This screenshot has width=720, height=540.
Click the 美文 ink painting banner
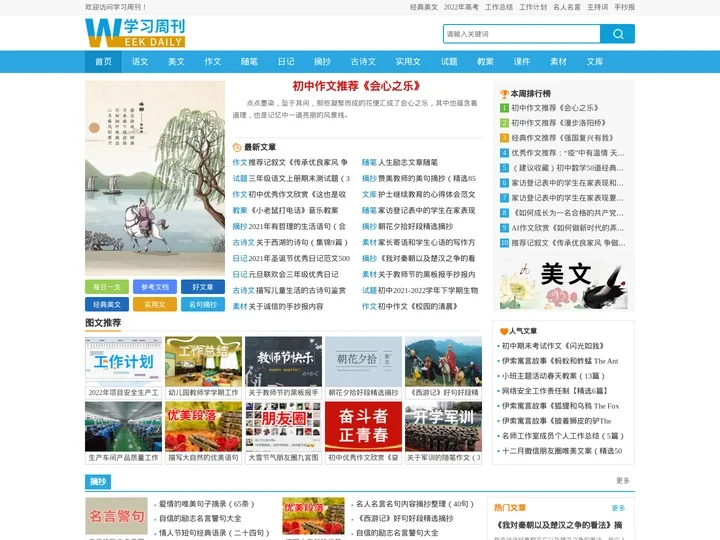563,285
